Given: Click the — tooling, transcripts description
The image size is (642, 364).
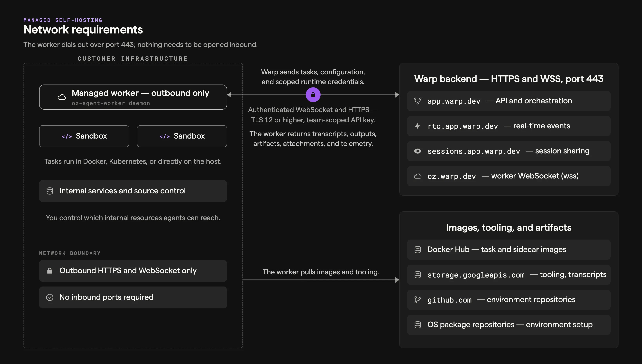Looking at the screenshot, I should (568, 275).
